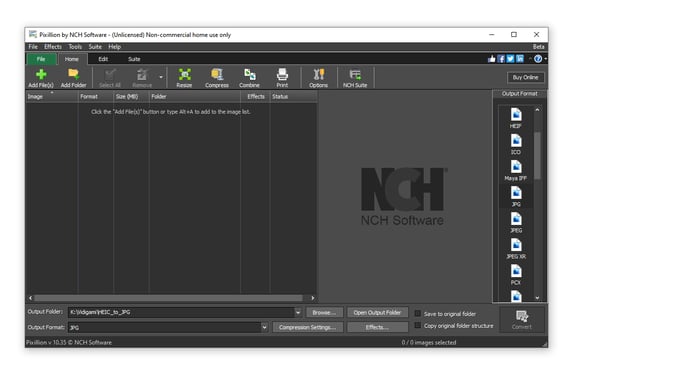Click scroll left arrow of image list
Image resolution: width=688 pixels, height=377 pixels.
coord(30,298)
